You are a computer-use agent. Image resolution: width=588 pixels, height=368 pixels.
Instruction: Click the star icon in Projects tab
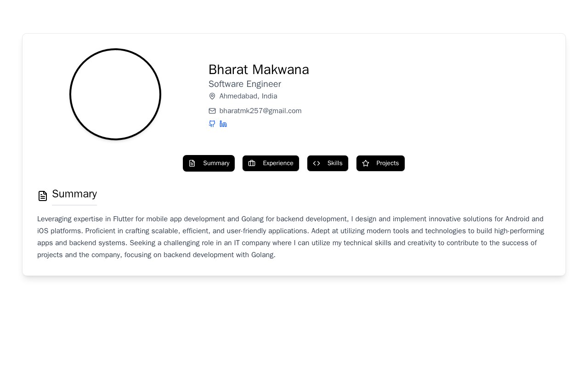(x=366, y=163)
